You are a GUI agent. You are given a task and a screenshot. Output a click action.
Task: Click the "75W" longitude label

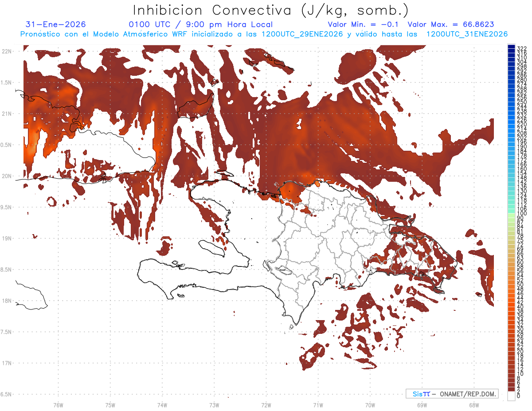(110, 405)
